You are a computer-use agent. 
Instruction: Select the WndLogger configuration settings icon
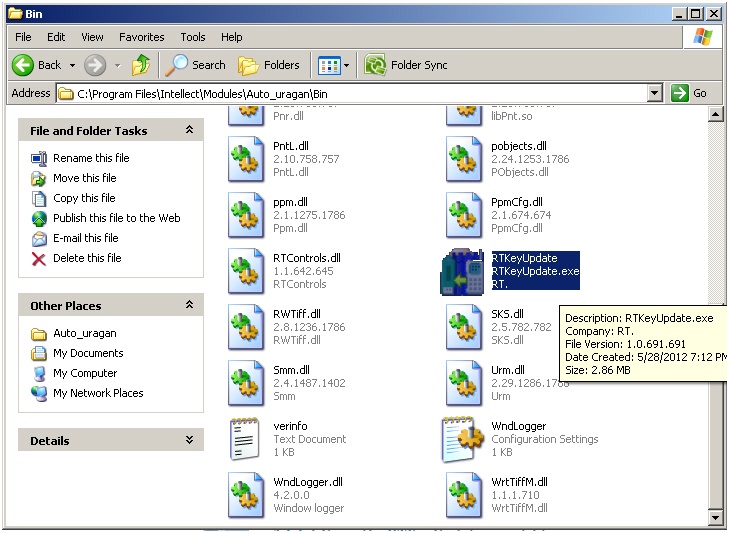[464, 438]
